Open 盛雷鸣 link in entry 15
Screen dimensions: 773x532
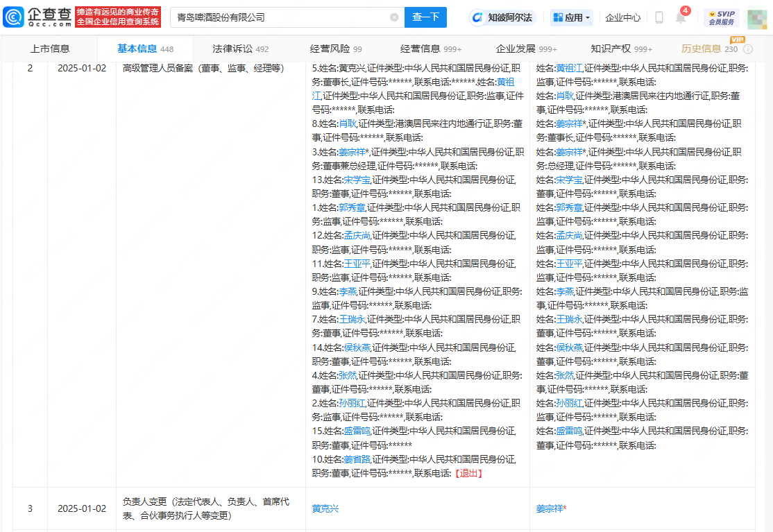(x=357, y=431)
